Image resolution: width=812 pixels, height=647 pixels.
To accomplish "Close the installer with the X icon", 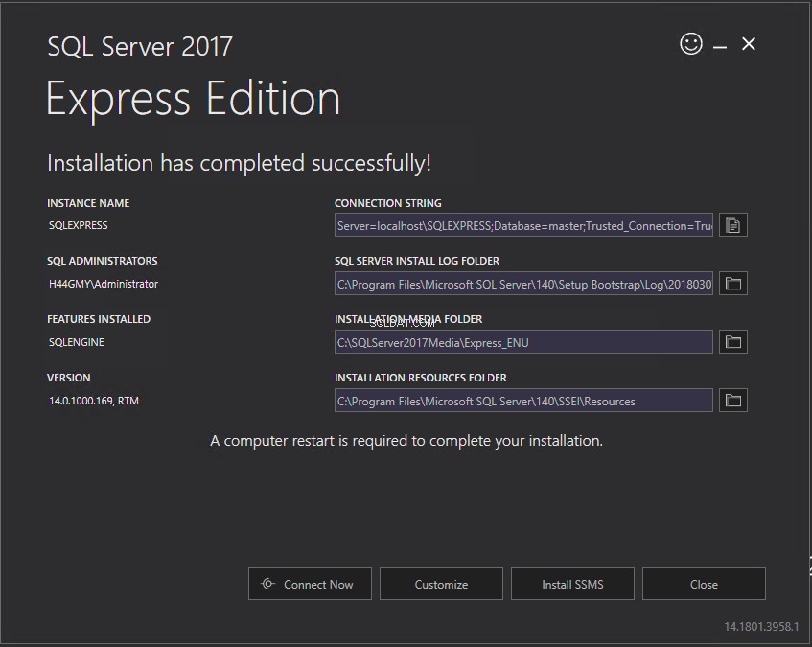I will point(749,44).
